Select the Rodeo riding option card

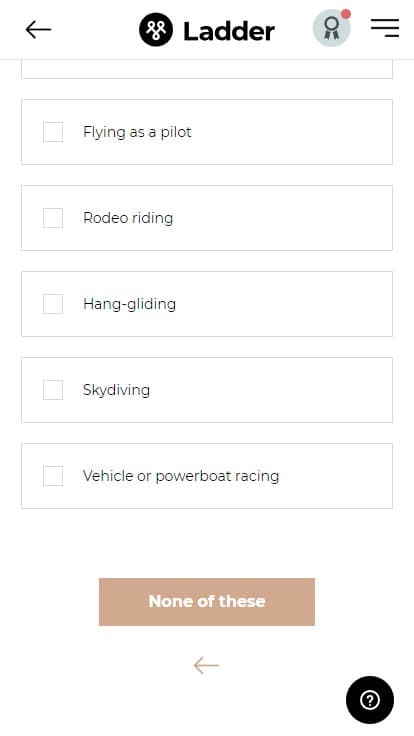pos(207,218)
